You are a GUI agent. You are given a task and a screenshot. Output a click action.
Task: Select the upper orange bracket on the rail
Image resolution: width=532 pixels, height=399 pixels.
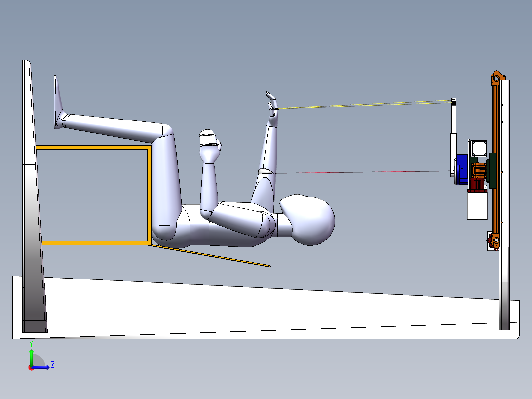(x=496, y=78)
